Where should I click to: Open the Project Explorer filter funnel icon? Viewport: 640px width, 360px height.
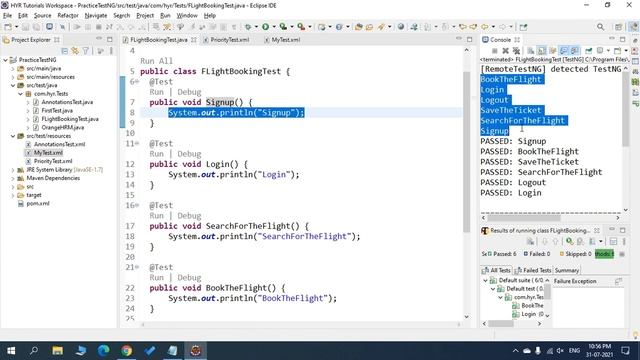86,51
